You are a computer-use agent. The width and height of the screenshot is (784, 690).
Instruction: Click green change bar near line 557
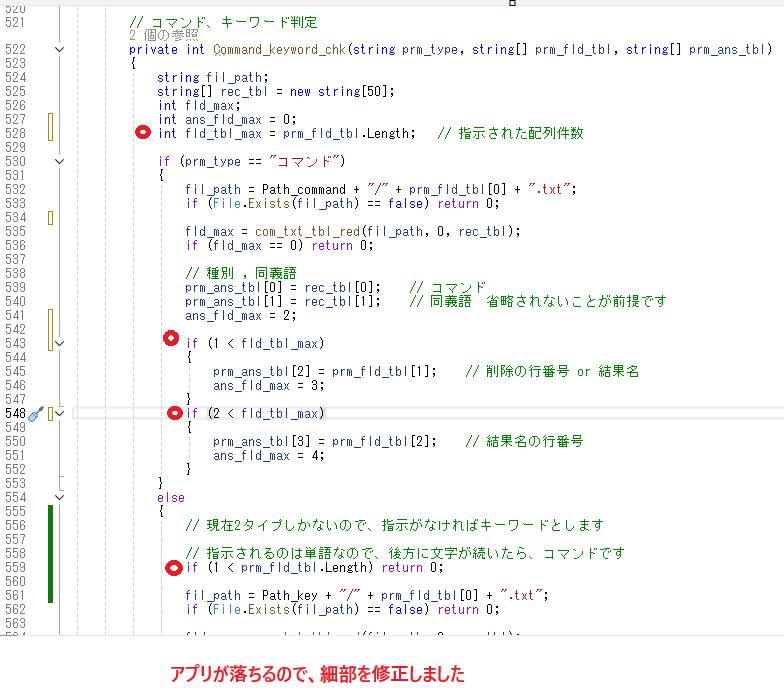click(50, 553)
